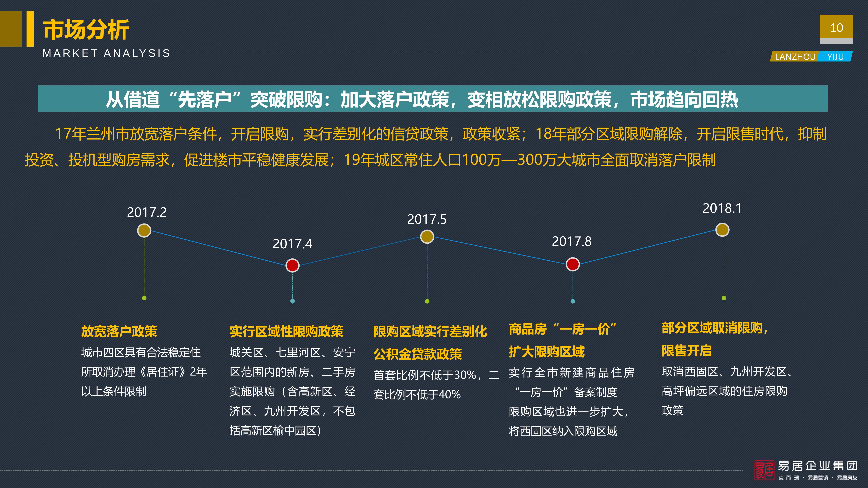Select the '2018.1' date label
This screenshot has height=488, width=868.
tap(722, 209)
